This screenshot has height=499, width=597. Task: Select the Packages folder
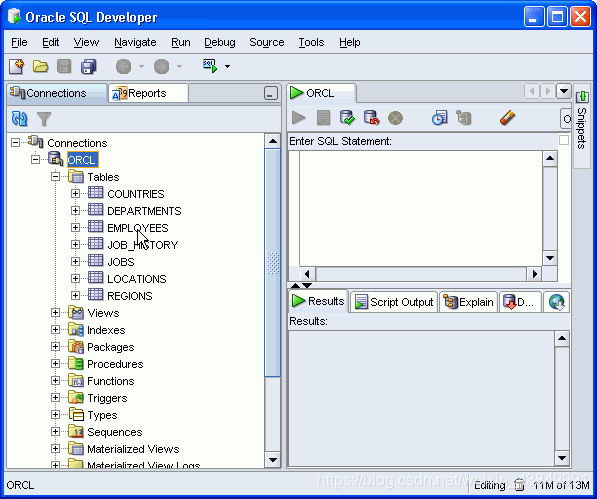point(110,347)
